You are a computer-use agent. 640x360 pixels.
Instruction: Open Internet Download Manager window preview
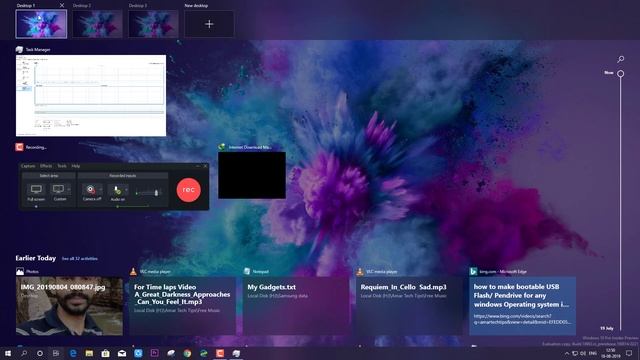tap(252, 176)
